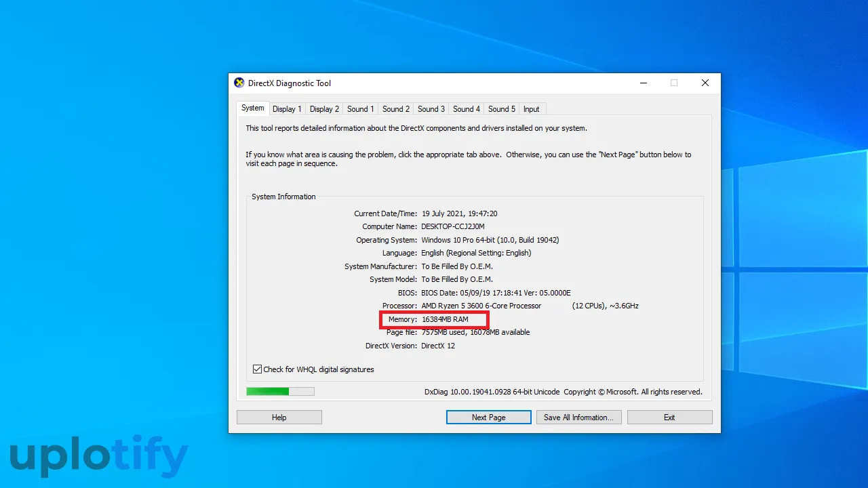Viewport: 868px width, 488px height.
Task: Click the DxDiag version copyright text
Action: point(564,392)
